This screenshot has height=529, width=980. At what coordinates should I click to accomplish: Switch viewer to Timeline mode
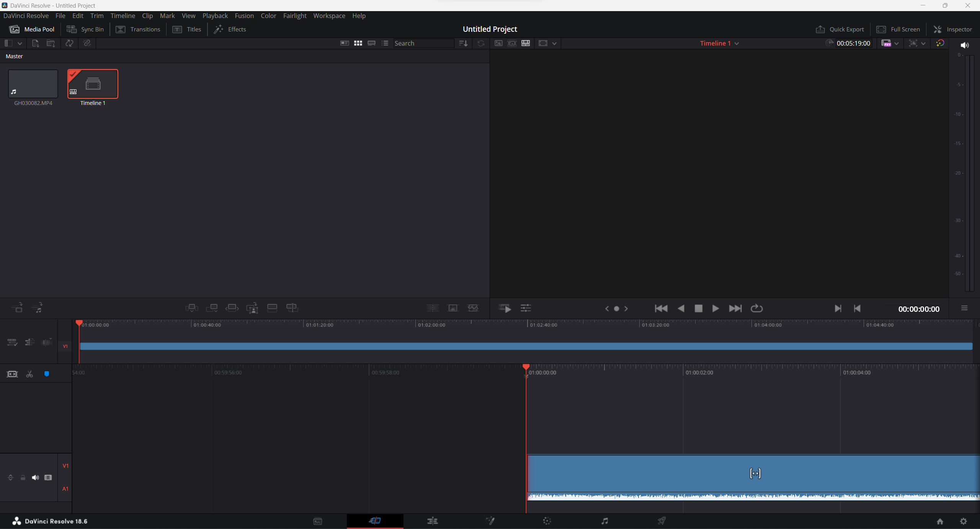coord(526,43)
